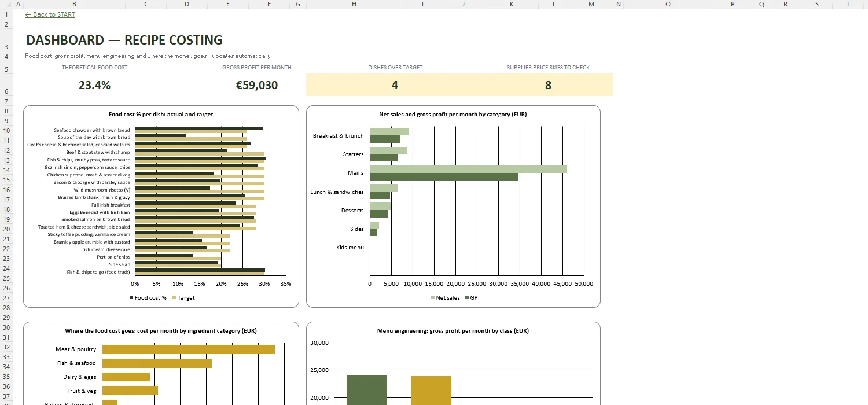This screenshot has height=405, width=868.
Task: Click the Food cost % per dish chart title
Action: pyautogui.click(x=161, y=115)
